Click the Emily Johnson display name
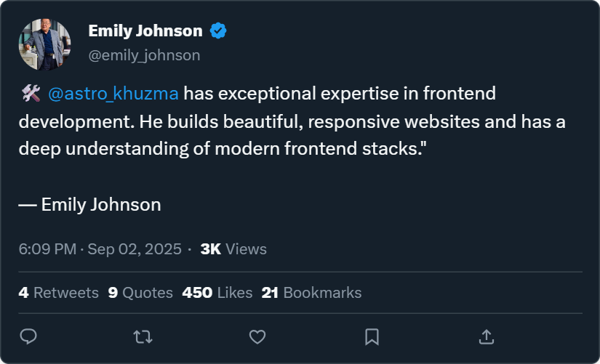This screenshot has width=600, height=364. [x=145, y=31]
